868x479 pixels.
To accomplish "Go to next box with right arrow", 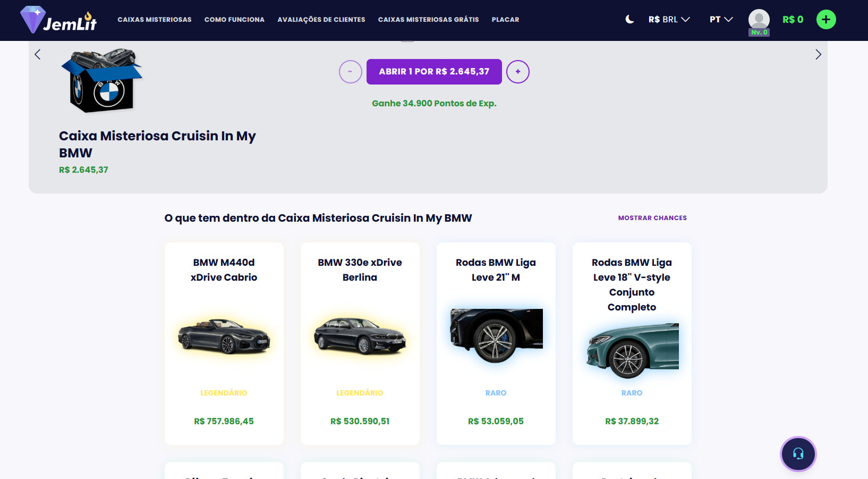I will (818, 55).
